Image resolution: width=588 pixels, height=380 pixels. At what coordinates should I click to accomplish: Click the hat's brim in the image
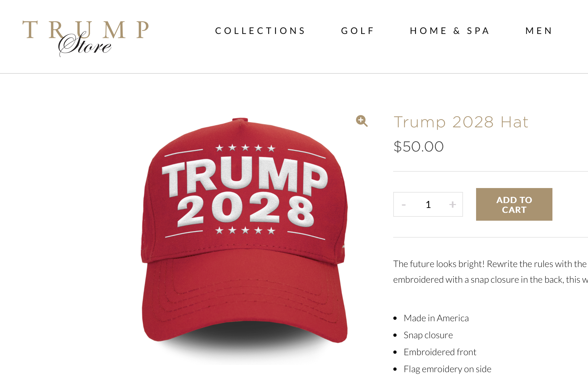click(x=245, y=297)
